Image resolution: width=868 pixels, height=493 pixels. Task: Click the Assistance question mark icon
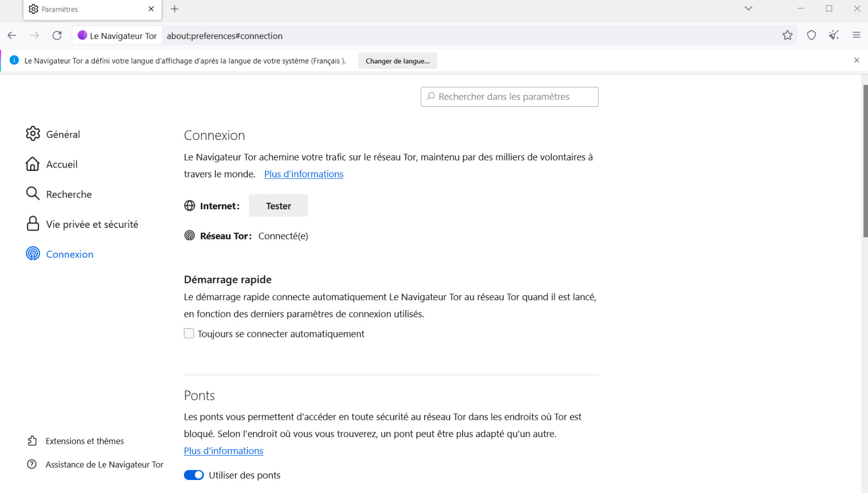pos(32,464)
